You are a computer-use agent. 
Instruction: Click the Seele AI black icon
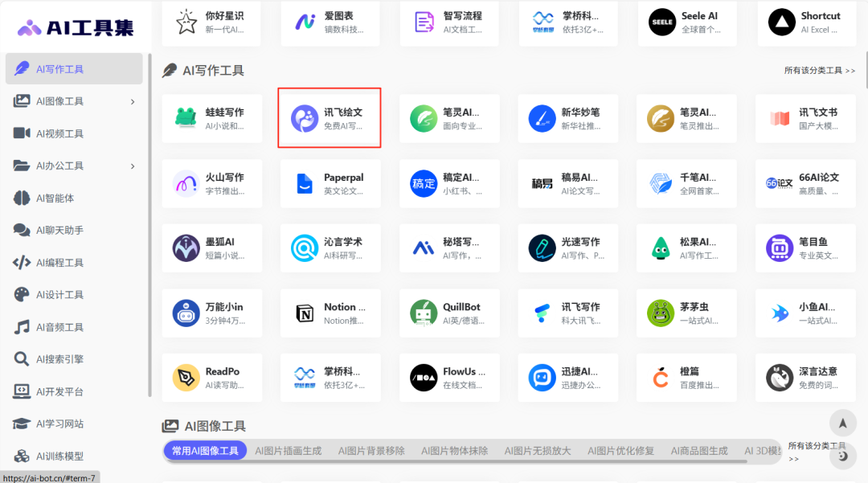tap(662, 23)
